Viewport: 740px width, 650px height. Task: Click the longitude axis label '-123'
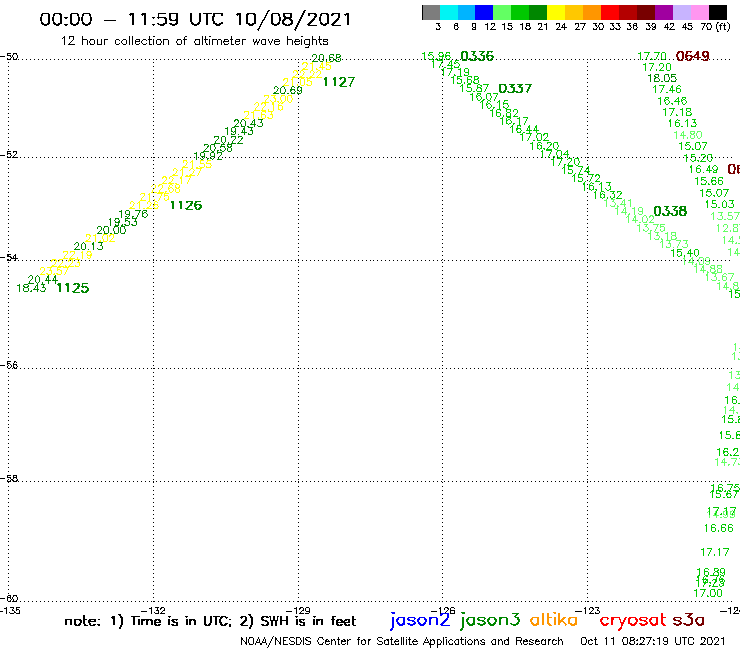tap(587, 611)
